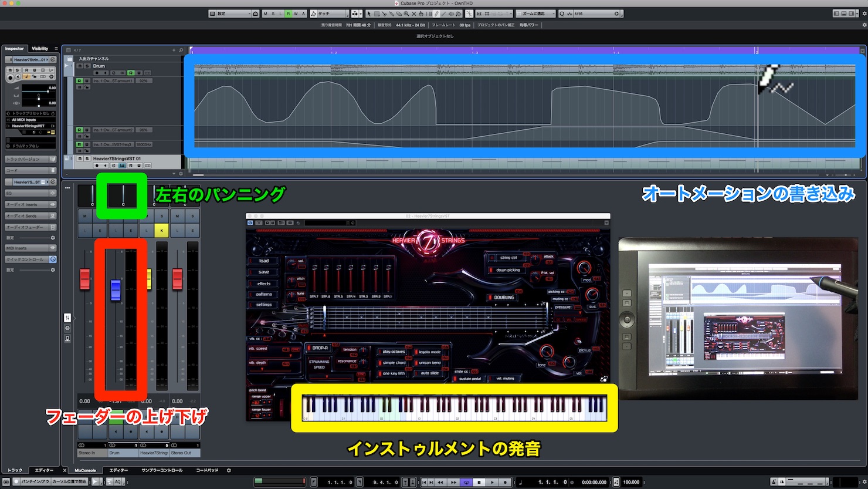Open Edit channel settings 'e' in Inspector header
This screenshot has height=489, width=868.
tap(53, 60)
